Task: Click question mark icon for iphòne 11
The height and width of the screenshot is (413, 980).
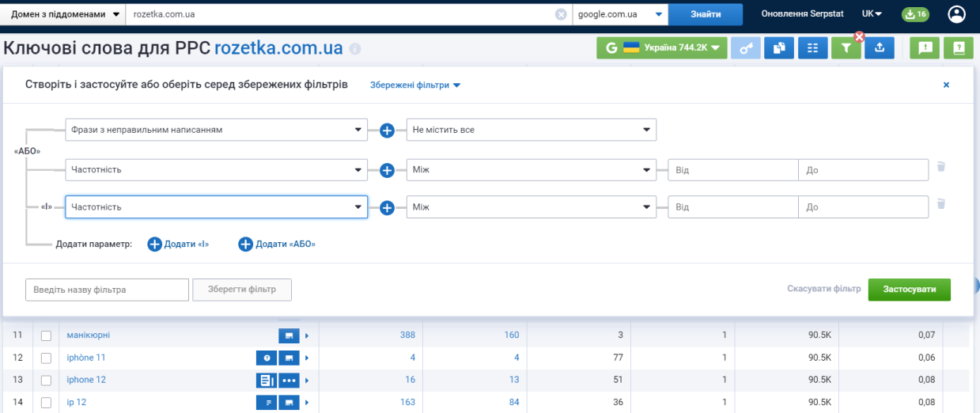Action: 266,358
